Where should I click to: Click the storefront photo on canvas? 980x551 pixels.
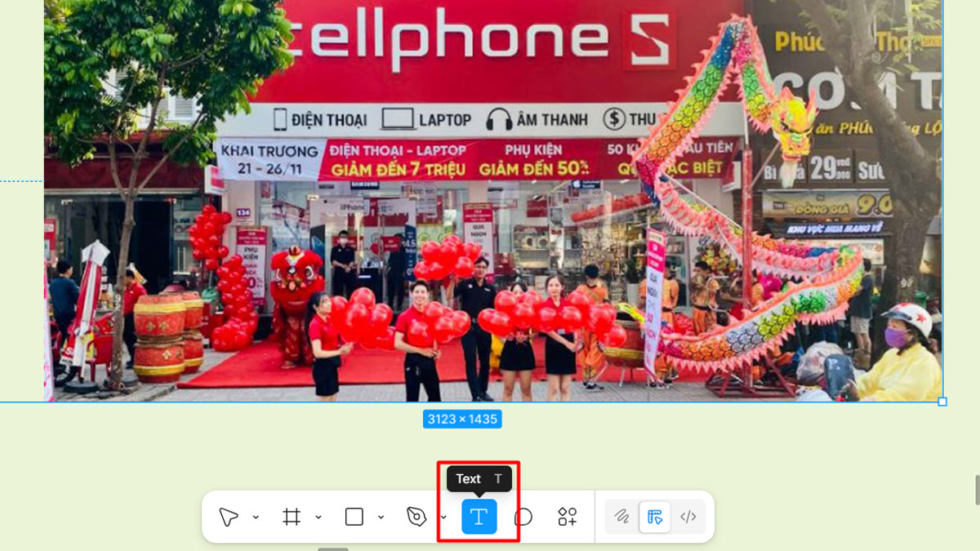coord(493,200)
